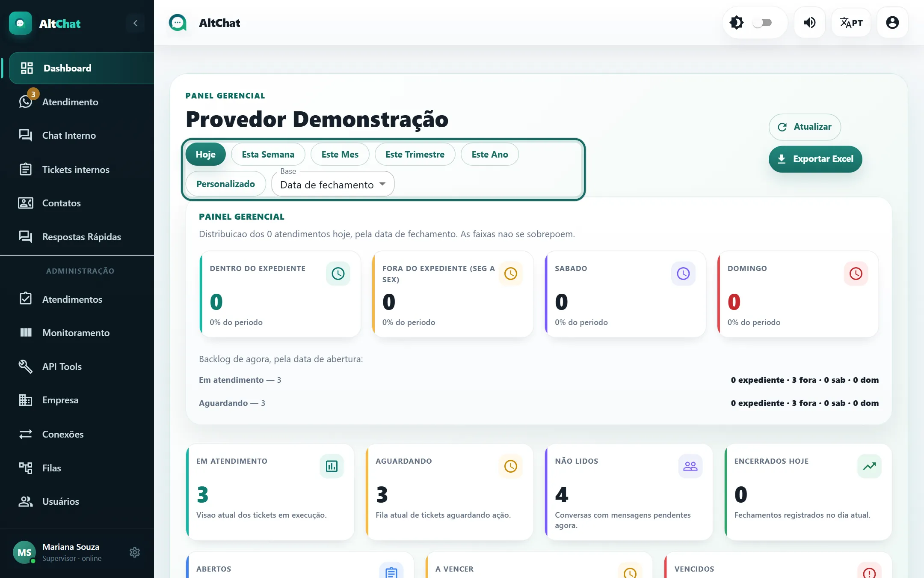Click clock icon in Dentro do Expediente card

pyautogui.click(x=338, y=274)
